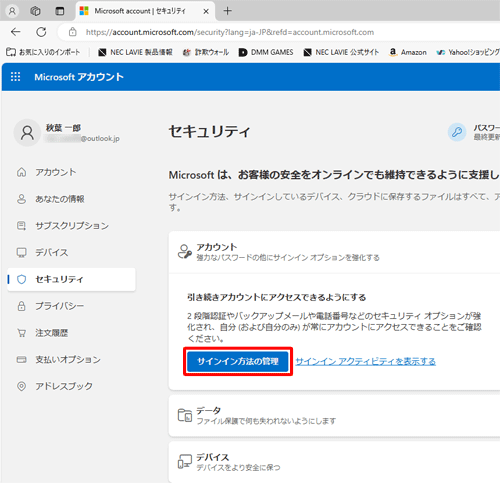This screenshot has width=500, height=483.
Task: Open 支払いオプション in the sidebar
Action: pyautogui.click(x=71, y=359)
